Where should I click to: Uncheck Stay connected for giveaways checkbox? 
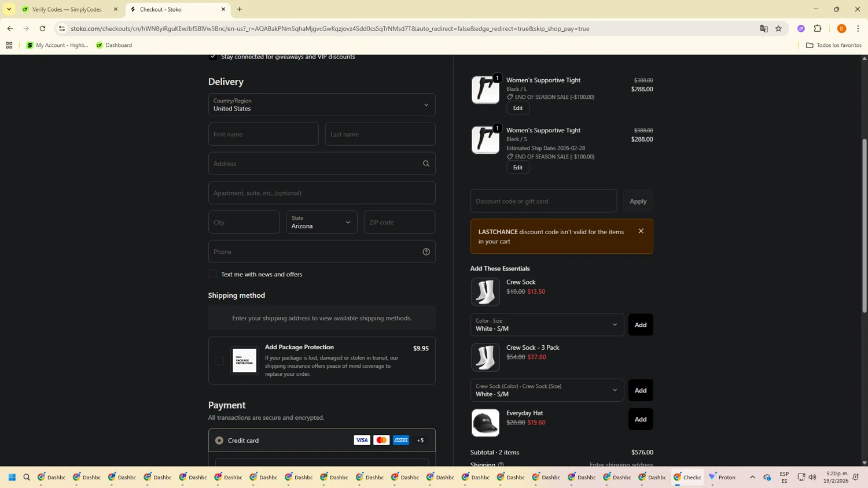coord(213,57)
